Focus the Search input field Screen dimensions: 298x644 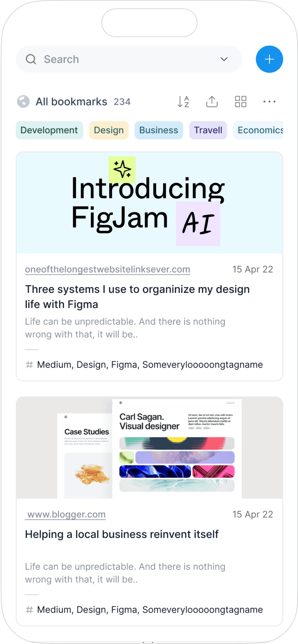pyautogui.click(x=129, y=59)
